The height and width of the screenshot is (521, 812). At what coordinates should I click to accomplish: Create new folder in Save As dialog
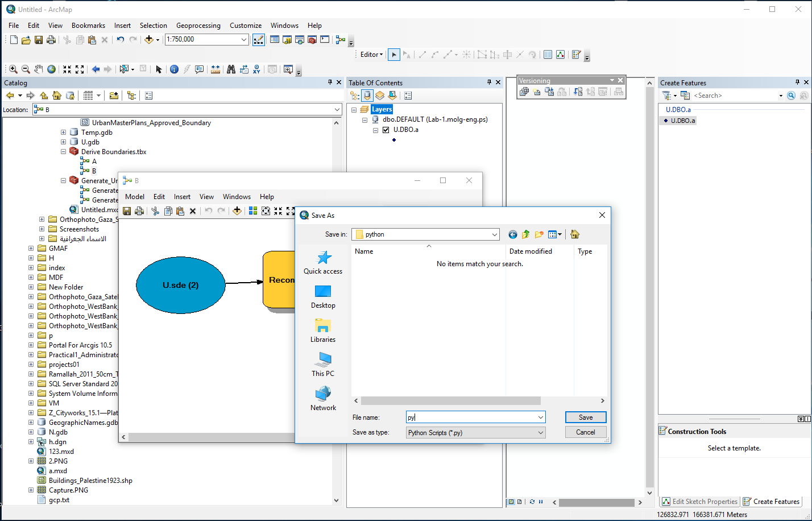[x=539, y=234]
